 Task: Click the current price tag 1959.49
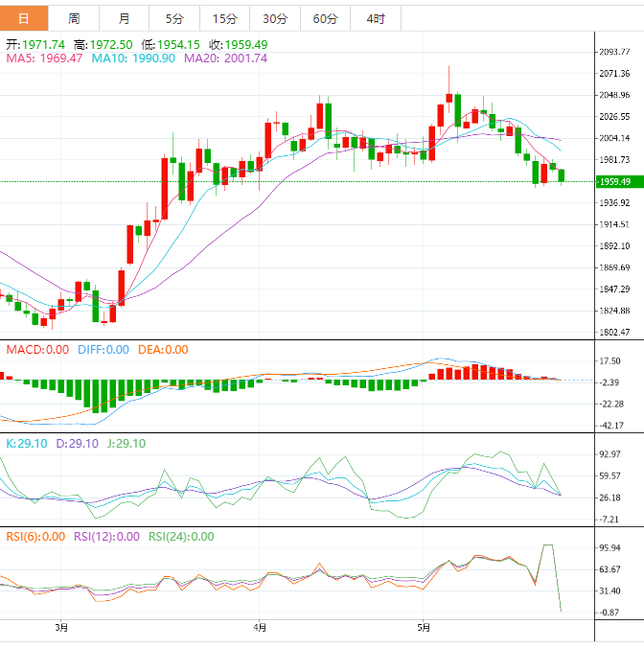coord(613,181)
